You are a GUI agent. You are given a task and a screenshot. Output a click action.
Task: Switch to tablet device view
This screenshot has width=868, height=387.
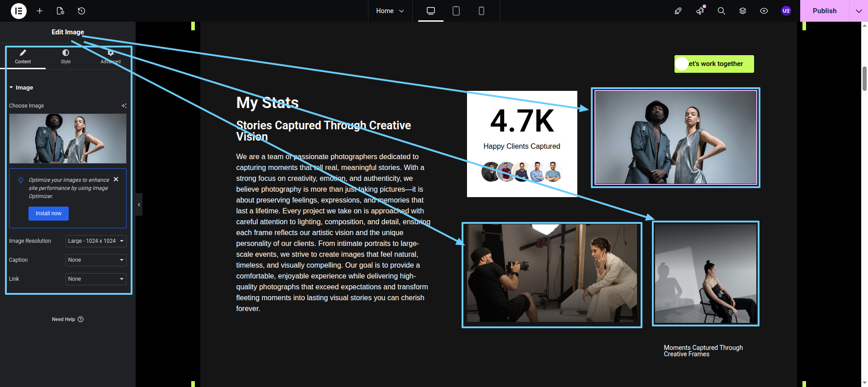click(456, 11)
